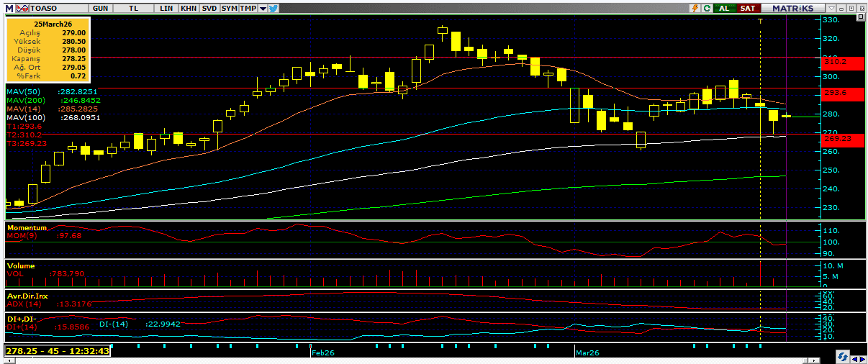Open the GUN period selector
The image size is (868, 364).
coord(101,8)
